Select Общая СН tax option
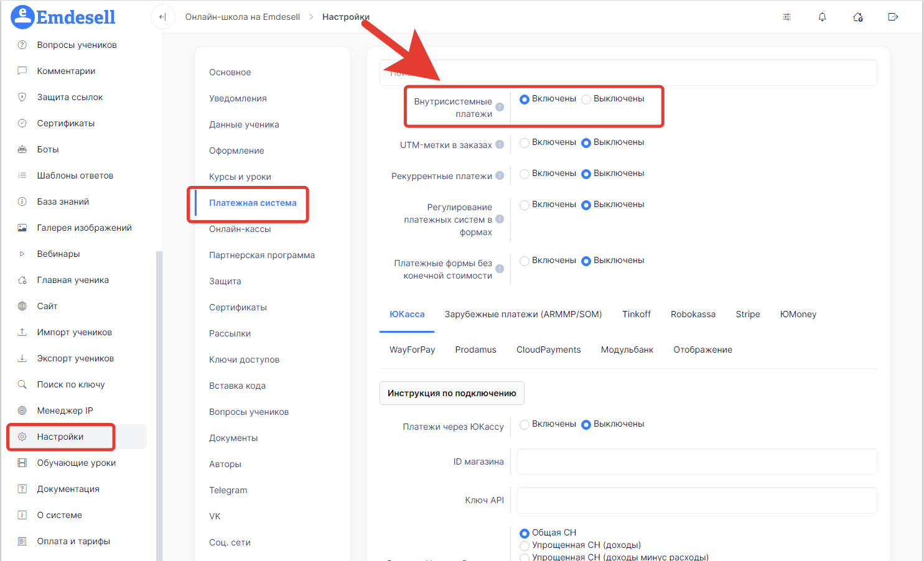Viewport: 924px width, 561px height. click(x=525, y=533)
